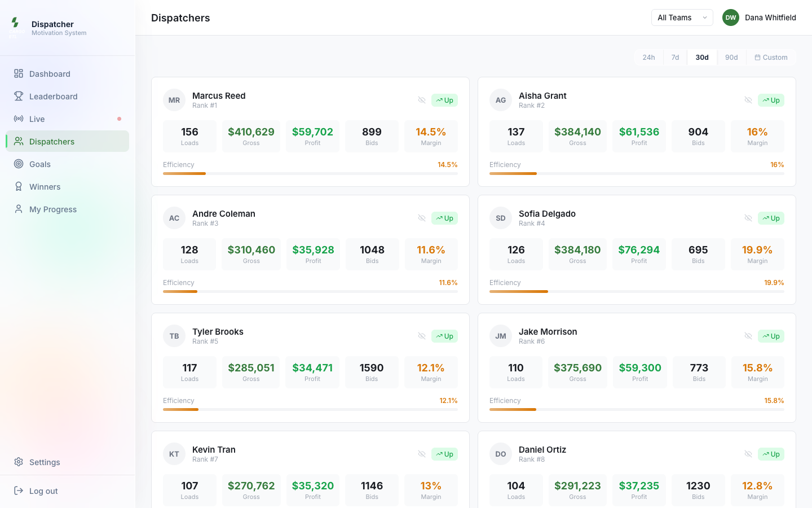
Task: Click Jake Morrison's 15.8% margin tile
Action: (757, 372)
